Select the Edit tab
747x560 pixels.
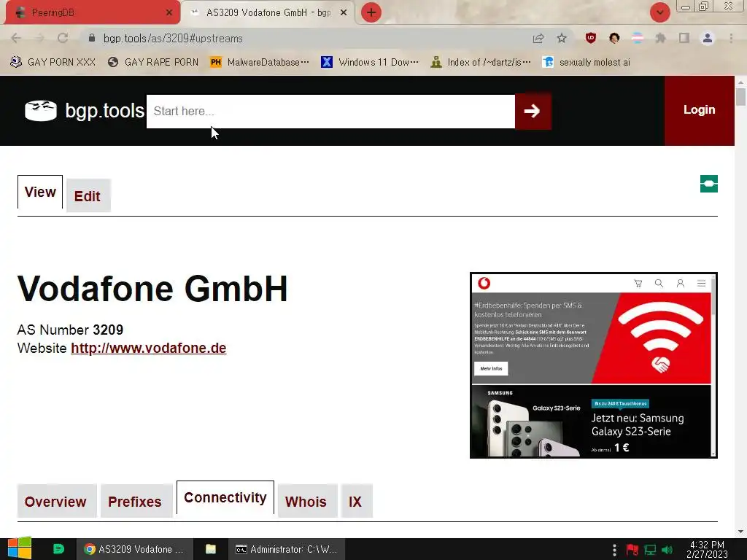tap(88, 195)
